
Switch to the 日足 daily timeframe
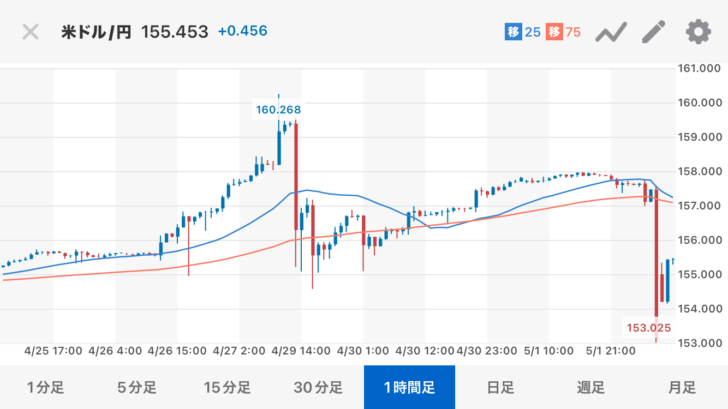click(x=500, y=387)
